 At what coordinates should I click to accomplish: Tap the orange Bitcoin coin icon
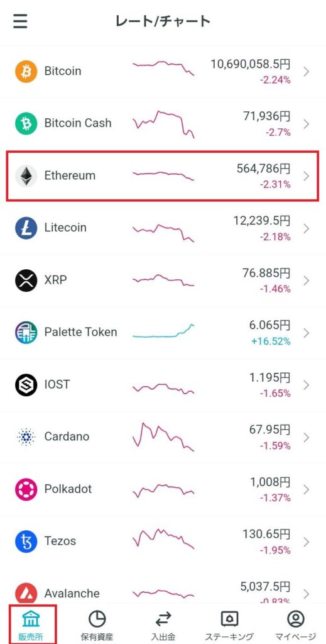(x=26, y=72)
